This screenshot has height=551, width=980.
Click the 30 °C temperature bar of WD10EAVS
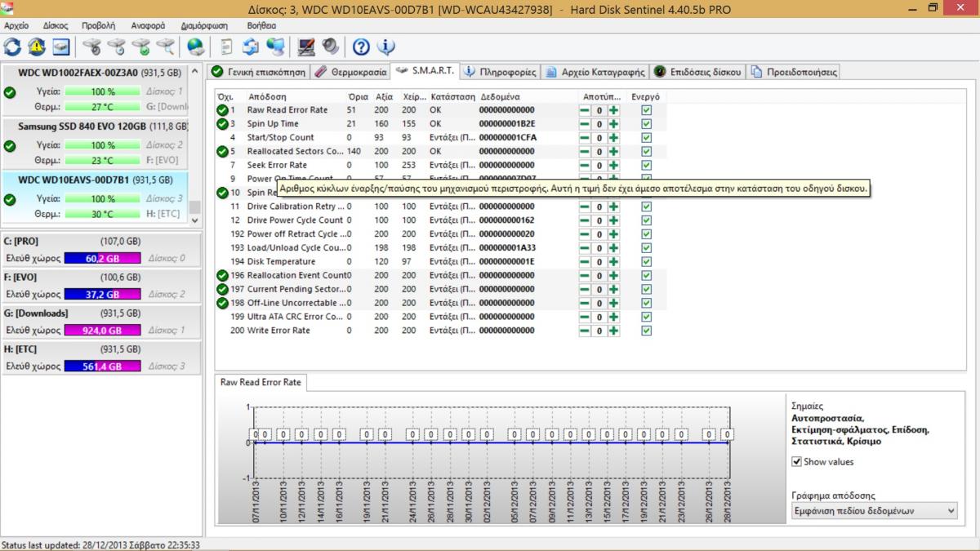pyautogui.click(x=103, y=214)
